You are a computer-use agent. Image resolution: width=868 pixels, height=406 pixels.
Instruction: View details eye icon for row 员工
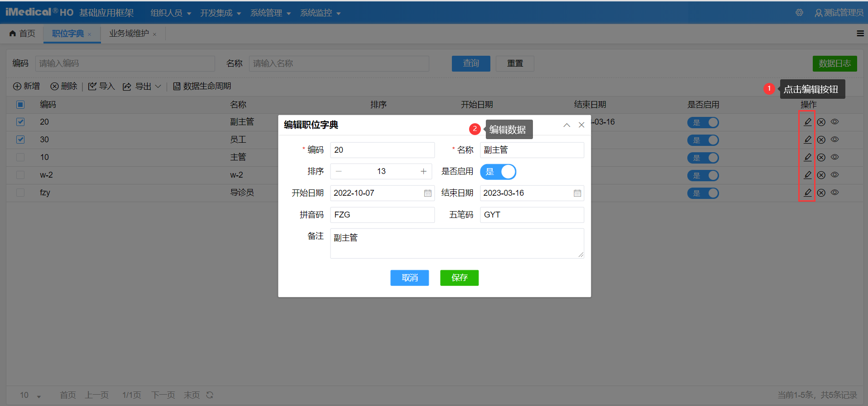[x=835, y=139]
